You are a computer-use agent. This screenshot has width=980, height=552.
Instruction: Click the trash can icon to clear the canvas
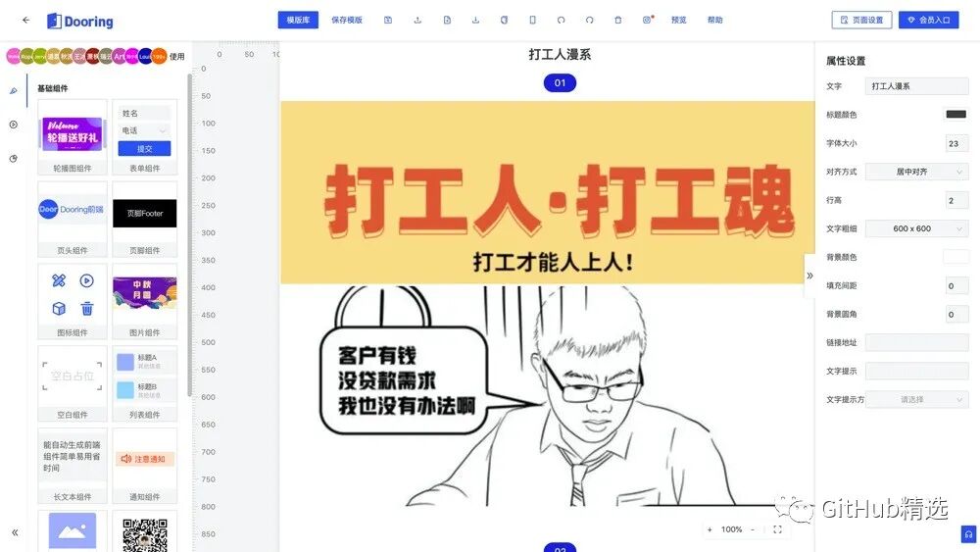pos(618,20)
